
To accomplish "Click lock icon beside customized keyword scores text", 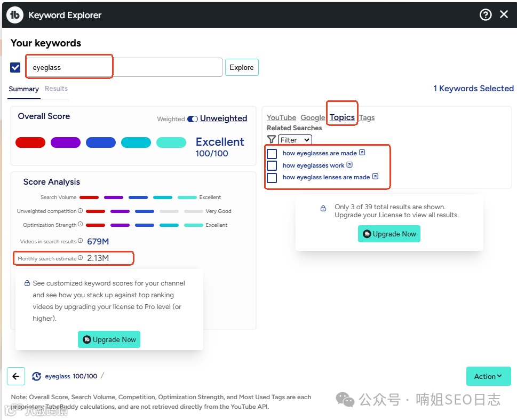I will click(27, 283).
